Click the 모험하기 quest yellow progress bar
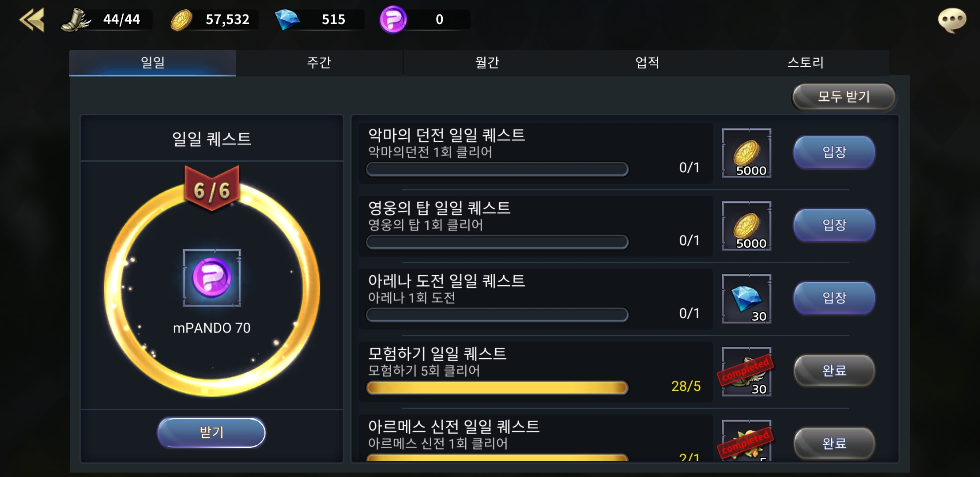 (x=497, y=388)
